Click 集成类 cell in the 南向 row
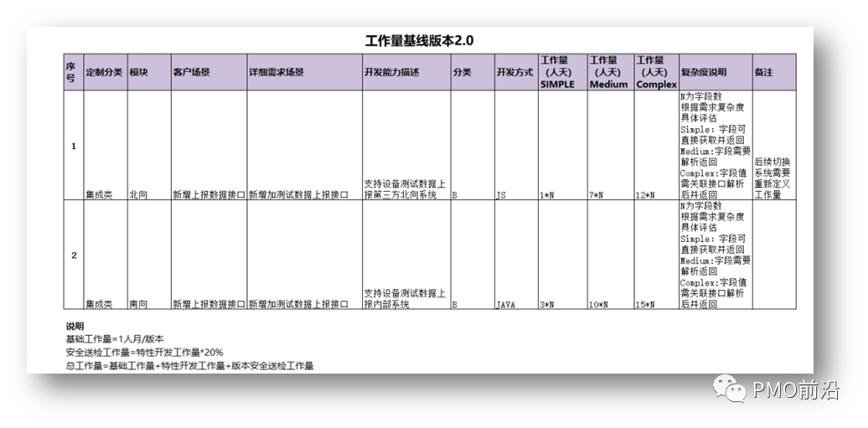The height and width of the screenshot is (428, 868). click(106, 255)
